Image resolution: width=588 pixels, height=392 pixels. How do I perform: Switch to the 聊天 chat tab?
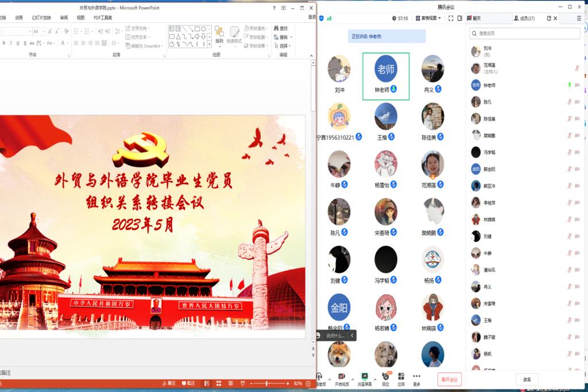[x=474, y=18]
